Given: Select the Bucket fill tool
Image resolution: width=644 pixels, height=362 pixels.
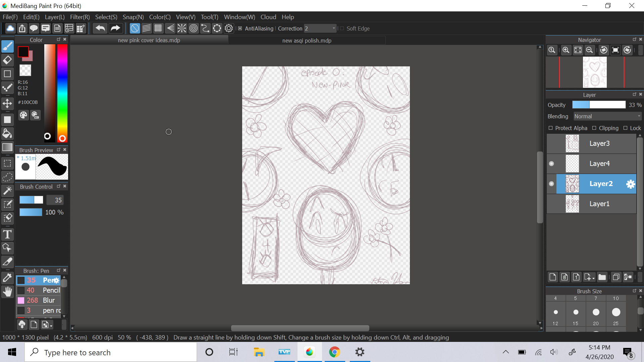Looking at the screenshot, I should [7, 134].
